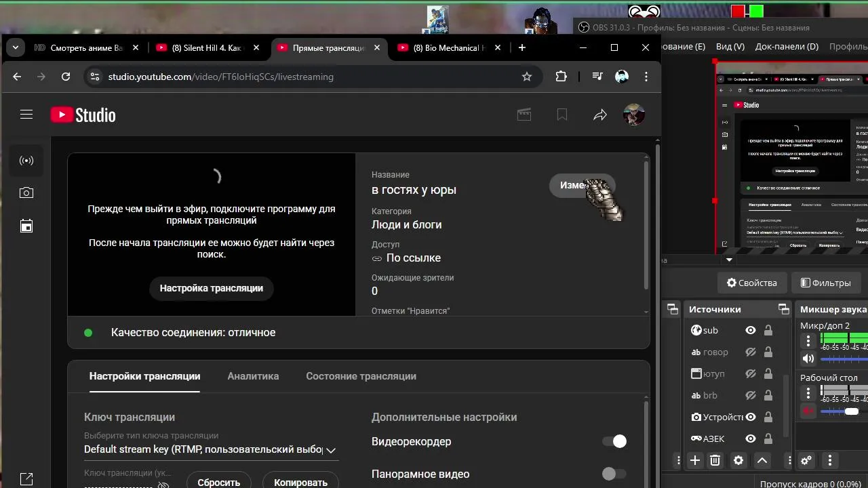Image resolution: width=868 pixels, height=488 pixels.
Task: Click the share arrow icon in Studio header
Action: point(600,115)
